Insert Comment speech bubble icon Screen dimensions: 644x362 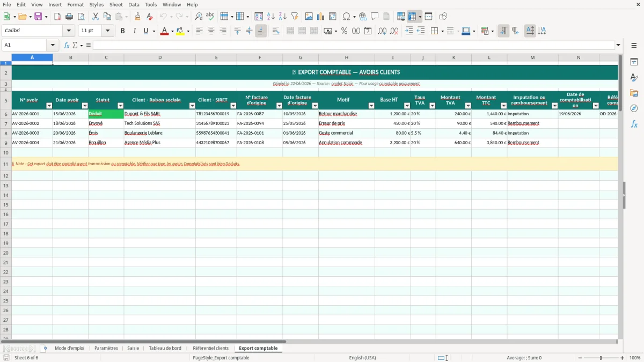(x=375, y=17)
